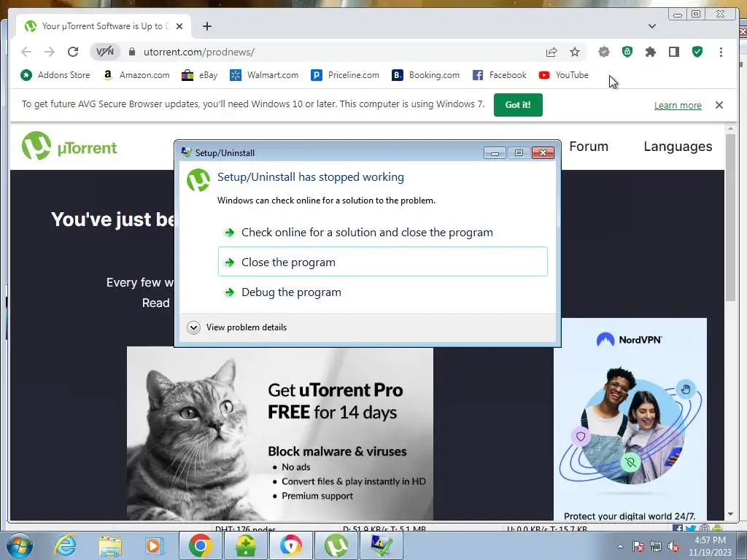Screen dimensions: 747x560
Task: Choose Close the program
Action: pyautogui.click(x=382, y=262)
